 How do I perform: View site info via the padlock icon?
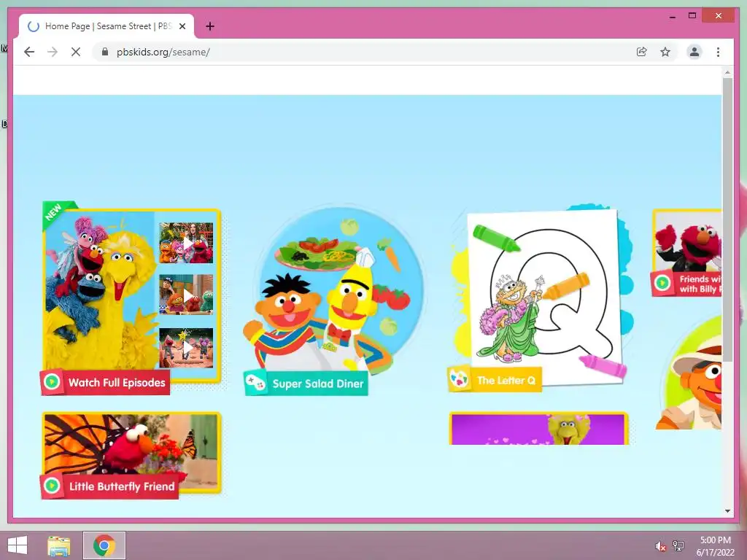pos(105,52)
